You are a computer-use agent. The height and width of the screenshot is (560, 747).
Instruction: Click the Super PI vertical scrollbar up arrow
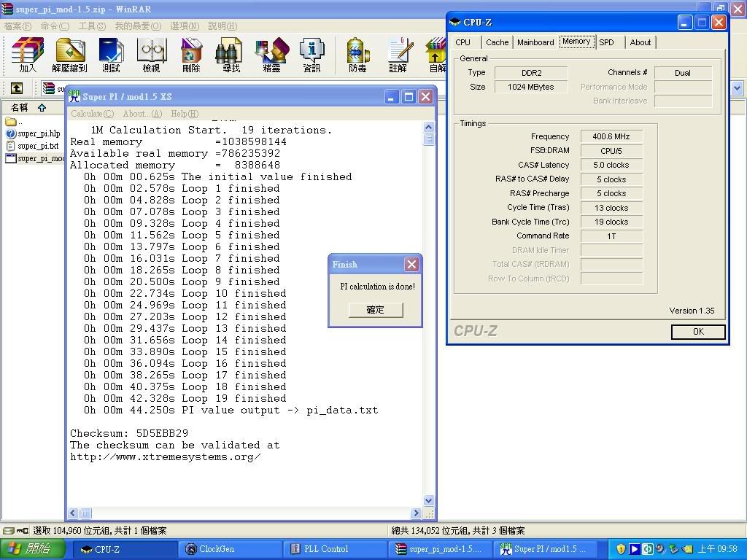tap(428, 127)
